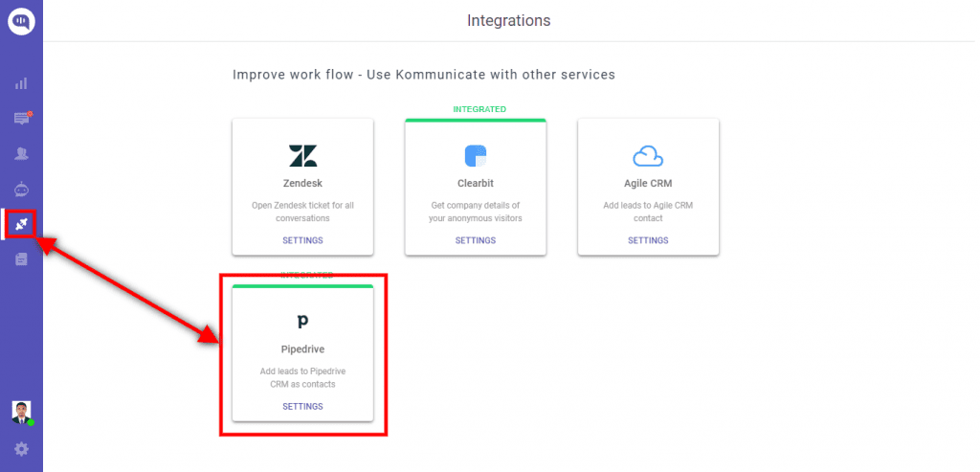Open SETTINGS on the Clearbit card
Screen dimensions: 980x472
coord(476,240)
